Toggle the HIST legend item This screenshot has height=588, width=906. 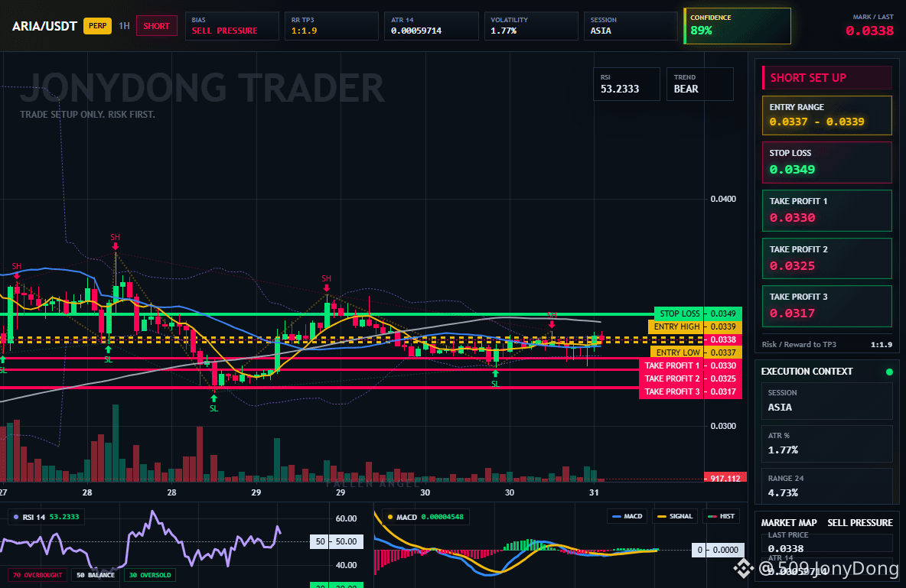pyautogui.click(x=721, y=516)
